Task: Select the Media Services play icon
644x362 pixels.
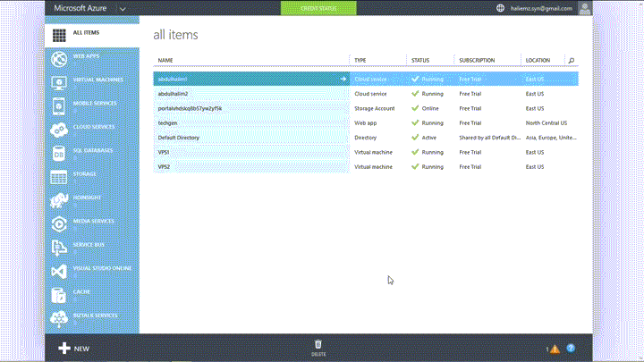Action: point(59,224)
